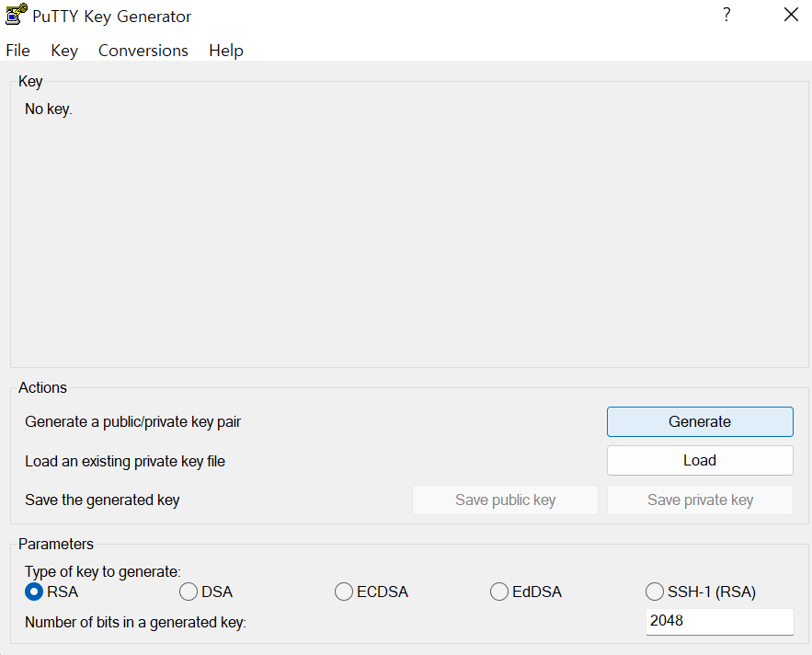Viewport: 812px width, 655px height.
Task: Click the 'Generate a public/private key pair' label
Action: pyautogui.click(x=132, y=422)
